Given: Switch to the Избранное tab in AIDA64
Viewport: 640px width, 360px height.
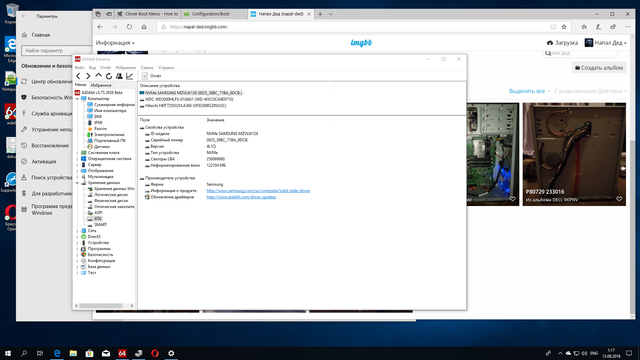Looking at the screenshot, I should click(101, 85).
